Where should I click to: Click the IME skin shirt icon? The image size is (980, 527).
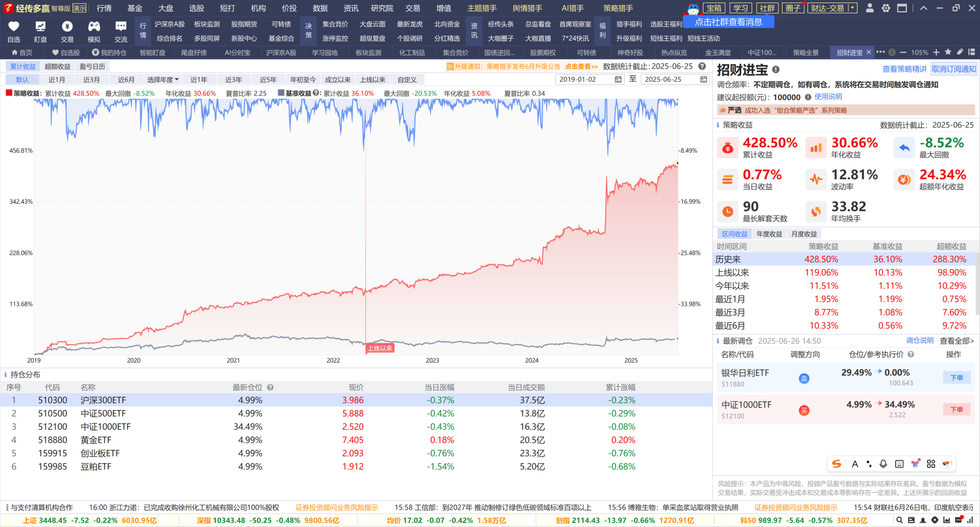(x=916, y=464)
